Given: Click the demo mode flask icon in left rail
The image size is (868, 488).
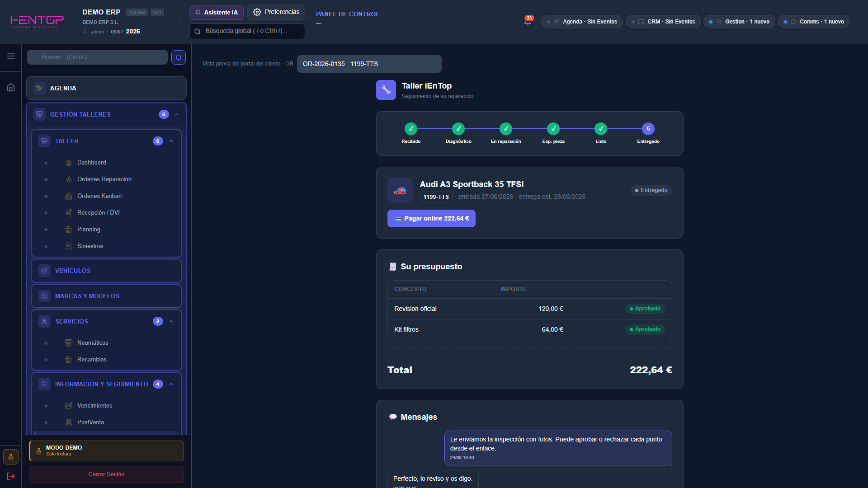Looking at the screenshot, I should pos(11,457).
